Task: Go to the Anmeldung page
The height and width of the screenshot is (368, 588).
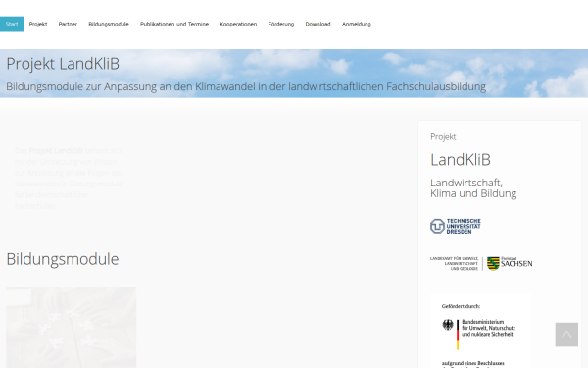Action: coord(357,24)
